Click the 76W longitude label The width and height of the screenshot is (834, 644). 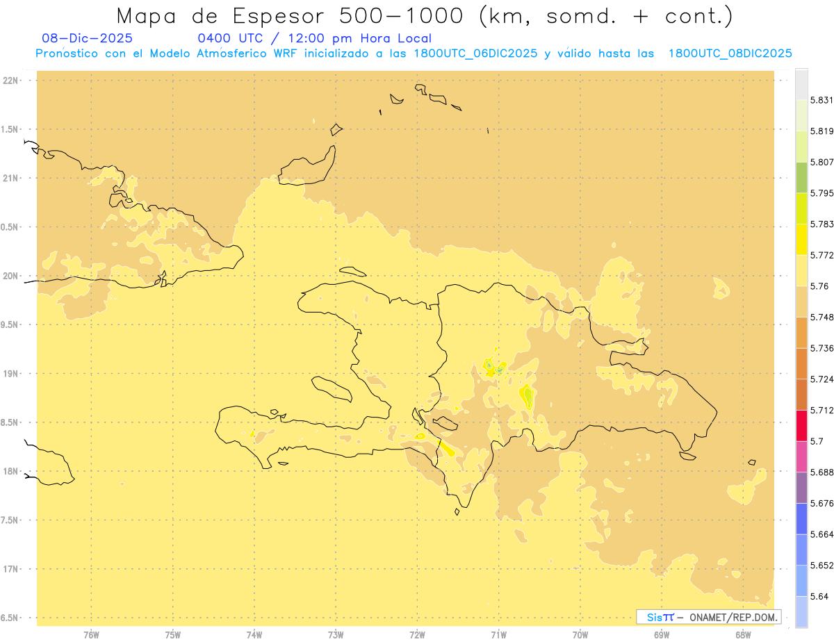point(91,635)
